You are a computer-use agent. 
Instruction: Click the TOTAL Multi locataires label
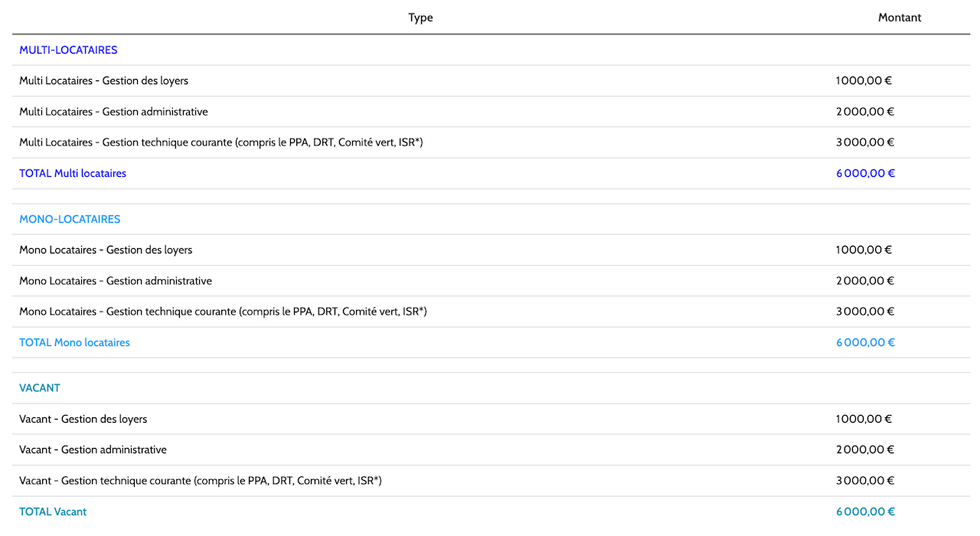73,173
